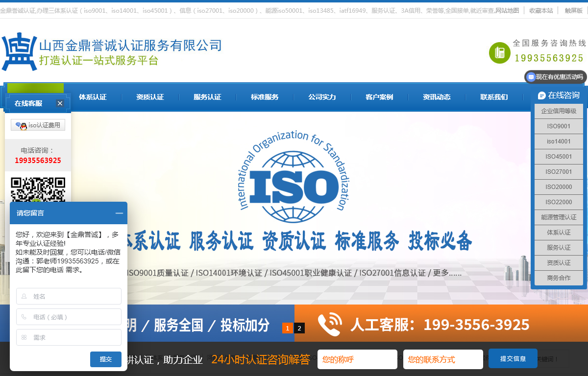Image resolution: width=588 pixels, height=376 pixels.
Task: Open 服务认证 in the navigation menu
Action: 207,97
